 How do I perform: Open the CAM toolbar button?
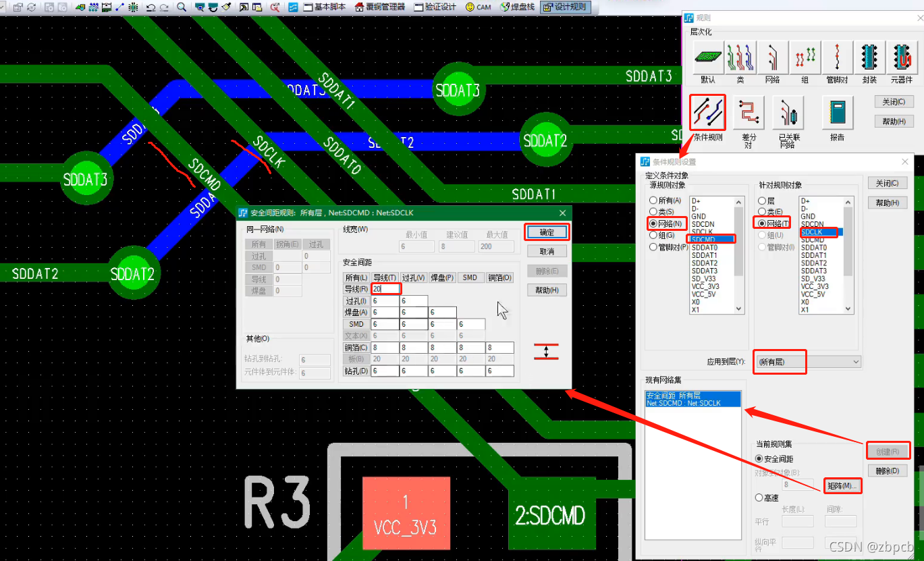(479, 7)
